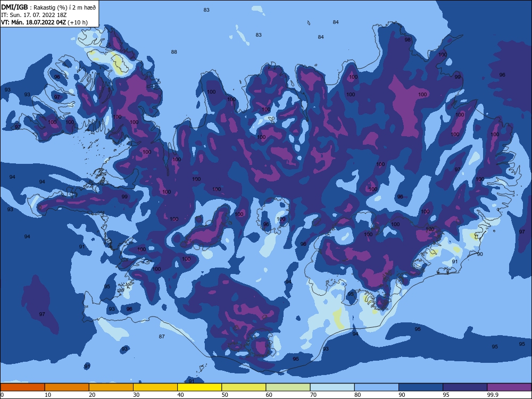
Task: Click the title 'DMI/IGB : Rakastig (%) í 2 m hæð'
Action: (x=48, y=7)
